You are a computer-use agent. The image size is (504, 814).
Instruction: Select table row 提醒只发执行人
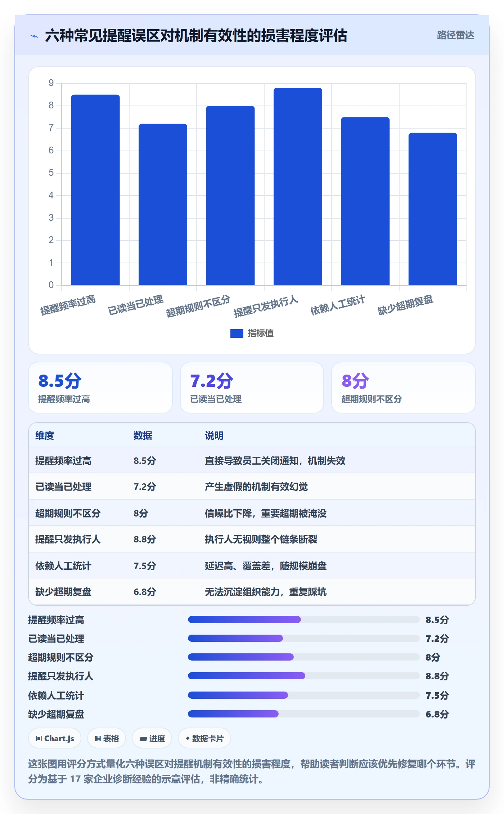pyautogui.click(x=252, y=539)
